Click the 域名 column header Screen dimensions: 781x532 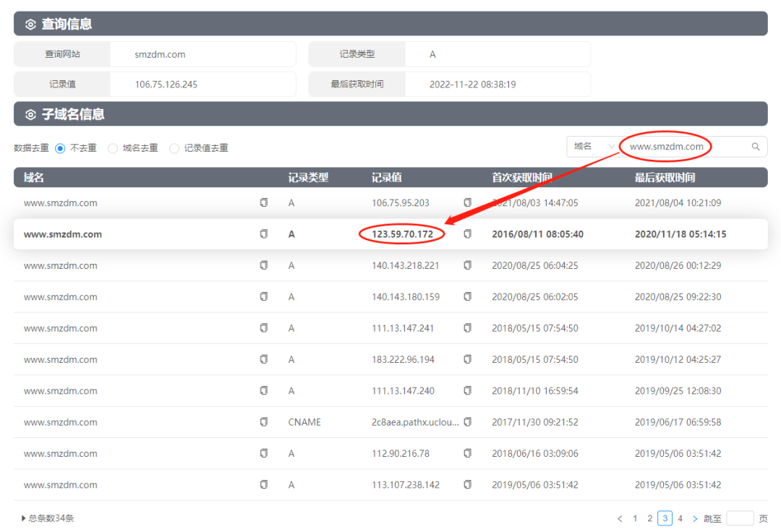[34, 178]
